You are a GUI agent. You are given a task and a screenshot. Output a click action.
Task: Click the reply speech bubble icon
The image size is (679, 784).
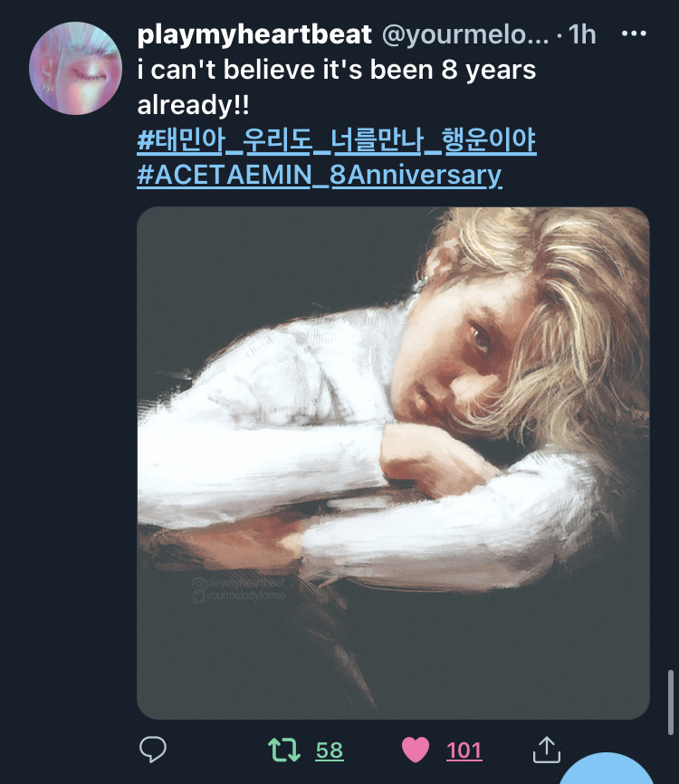pyautogui.click(x=153, y=749)
